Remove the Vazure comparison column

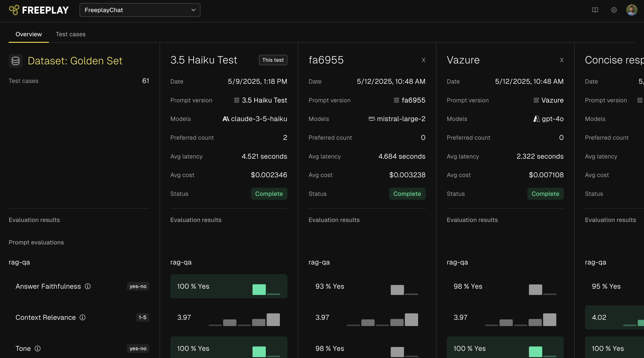pos(562,60)
